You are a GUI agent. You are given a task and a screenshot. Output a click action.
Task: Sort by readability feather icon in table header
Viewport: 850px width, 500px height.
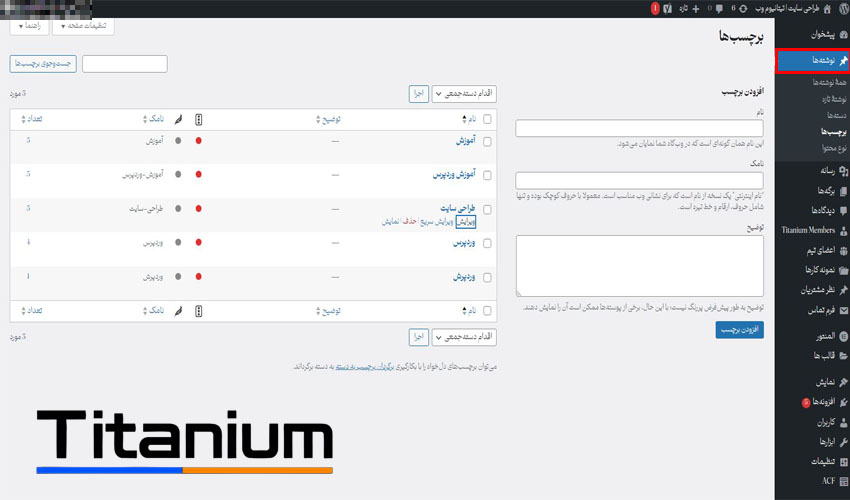pyautogui.click(x=178, y=119)
